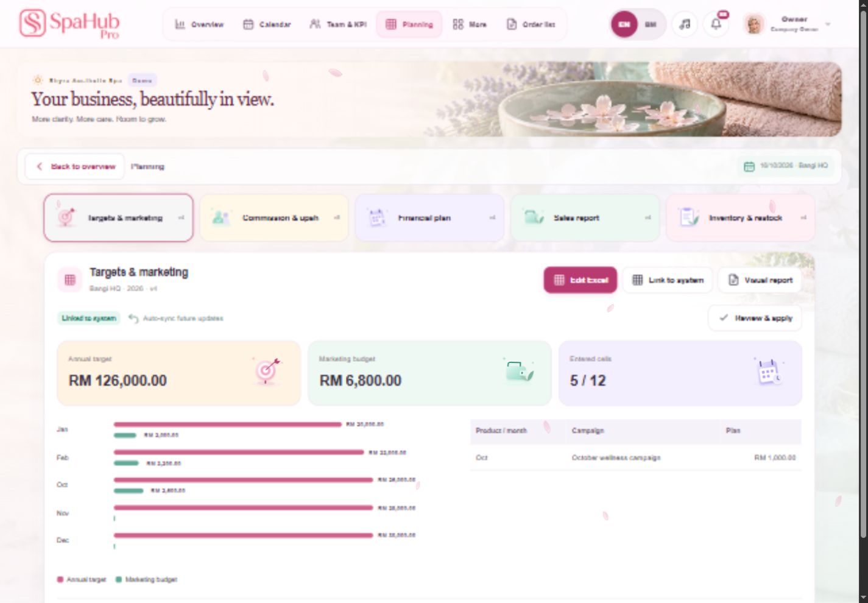Click the grid icon beside the Targets & marketing heading
Image resolution: width=868 pixels, height=603 pixels.
[70, 280]
